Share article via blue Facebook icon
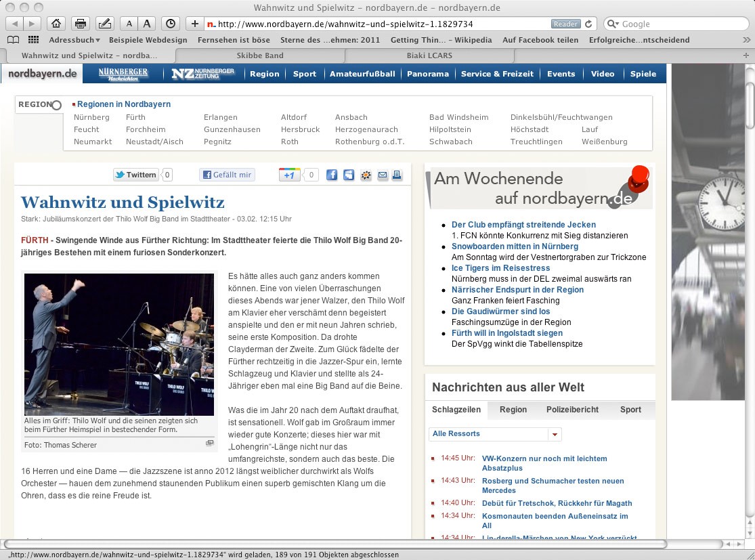 point(332,175)
